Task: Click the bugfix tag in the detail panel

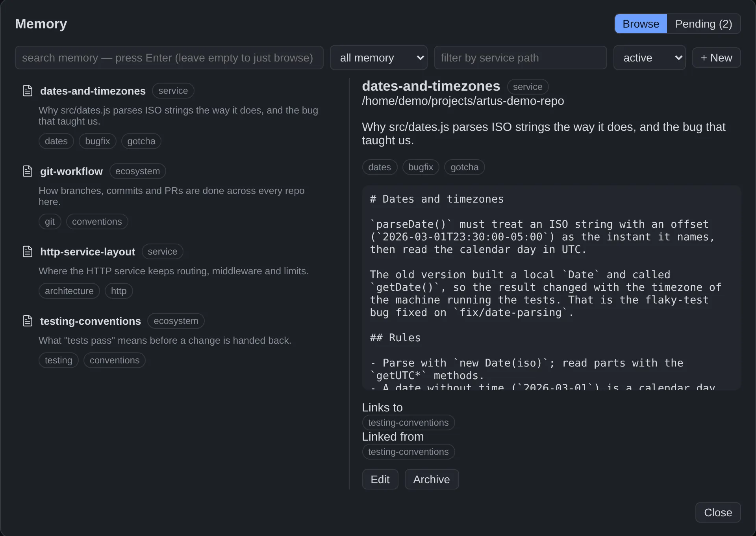Action: coord(421,167)
